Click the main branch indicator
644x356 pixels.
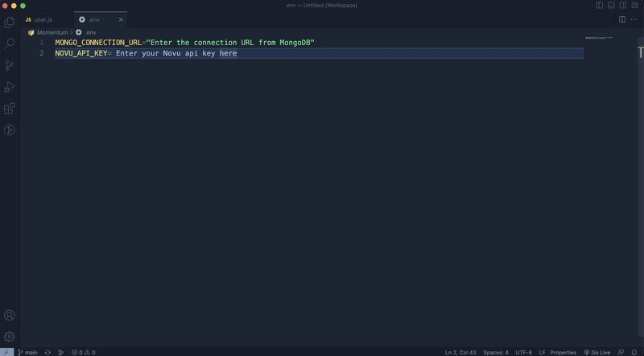coord(28,352)
